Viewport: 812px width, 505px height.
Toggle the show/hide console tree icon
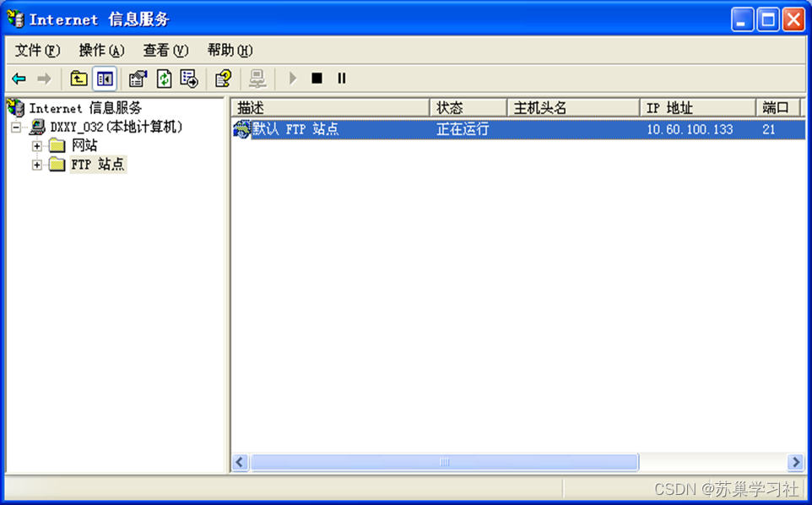tap(105, 79)
